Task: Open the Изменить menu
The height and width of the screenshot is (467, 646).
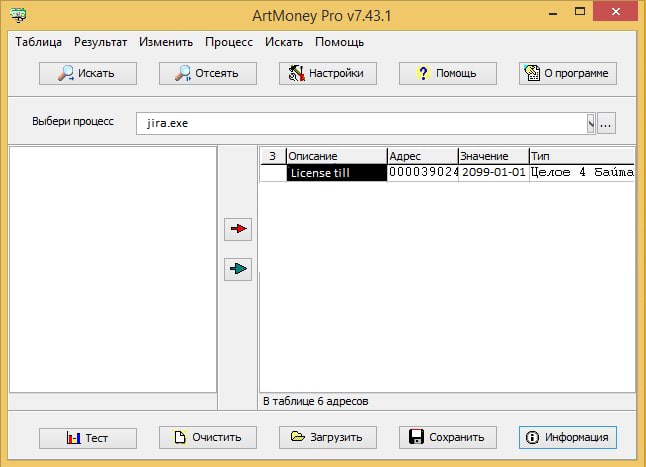Action: coord(166,42)
